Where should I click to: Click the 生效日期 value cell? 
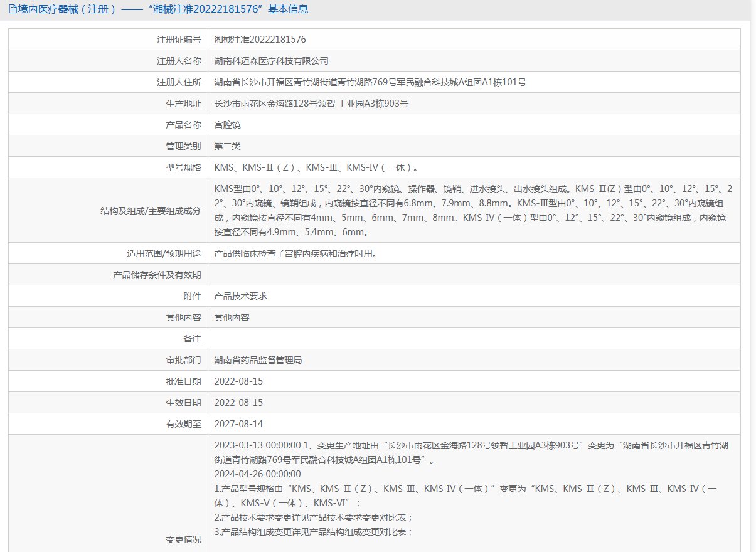click(x=474, y=403)
